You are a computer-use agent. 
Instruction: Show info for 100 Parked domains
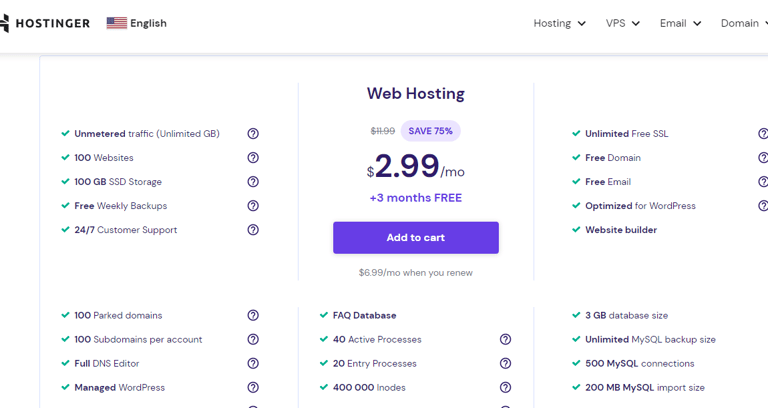[x=253, y=316]
